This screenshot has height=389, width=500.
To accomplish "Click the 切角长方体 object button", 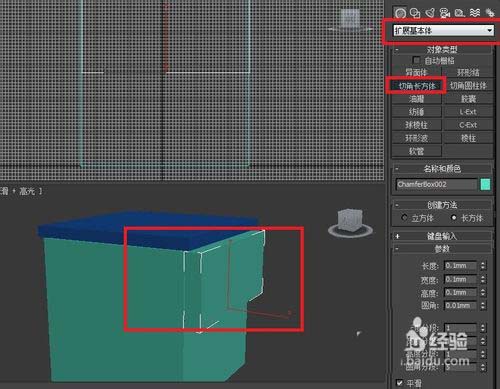I will (x=417, y=86).
